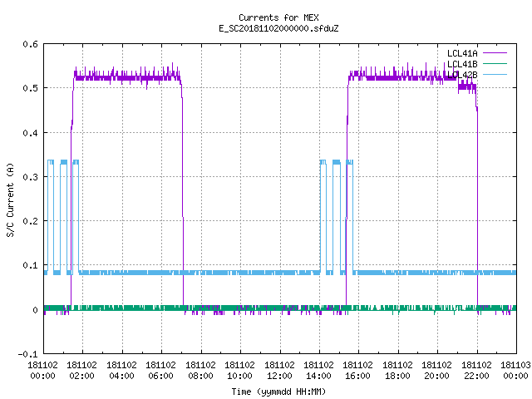This screenshot has height=399, width=532.
Task: Click the 181102 06:00 x-axis tick label
Action: [x=160, y=371]
